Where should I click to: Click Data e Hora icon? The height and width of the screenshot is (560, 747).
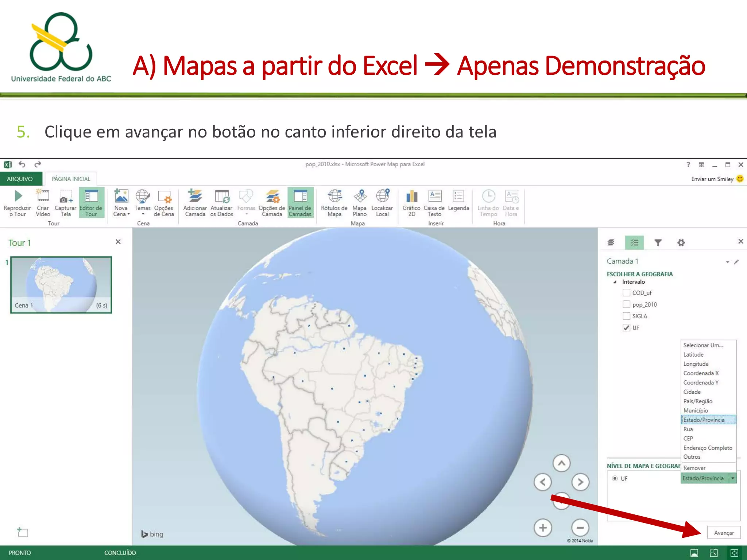coord(511,196)
